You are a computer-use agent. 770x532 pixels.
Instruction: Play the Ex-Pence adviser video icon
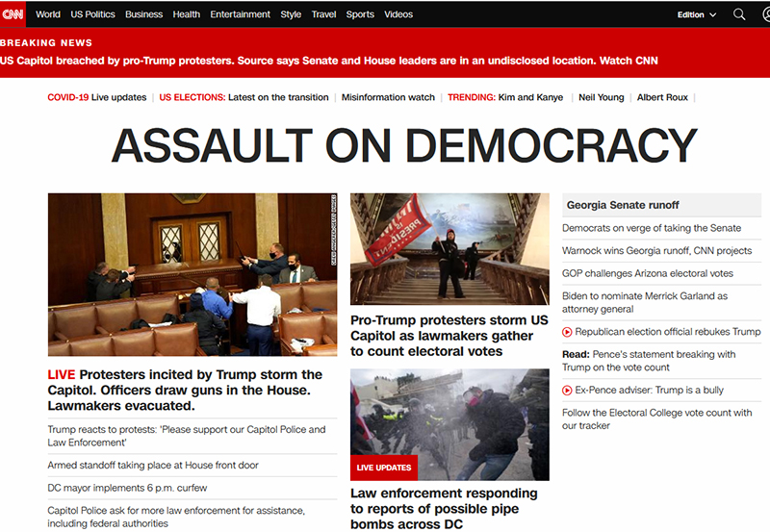point(568,390)
